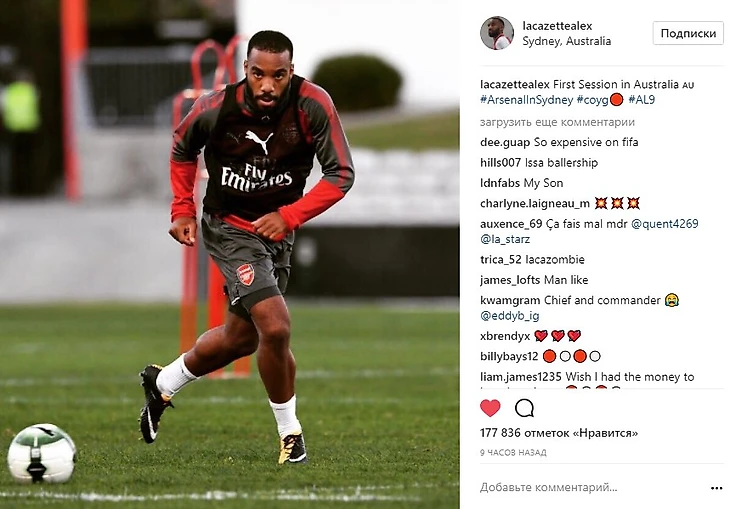This screenshot has height=509, width=730.
Task: Open the @quent4269 mention link
Action: (x=664, y=224)
